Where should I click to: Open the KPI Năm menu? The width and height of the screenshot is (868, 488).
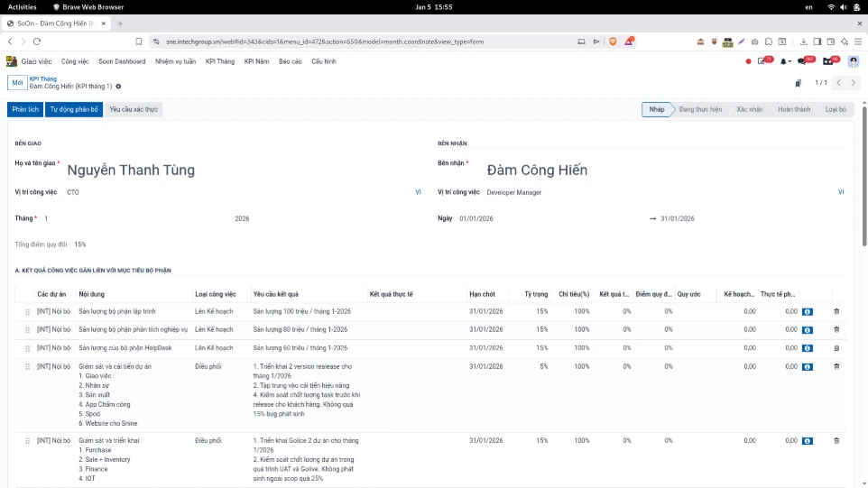(257, 61)
